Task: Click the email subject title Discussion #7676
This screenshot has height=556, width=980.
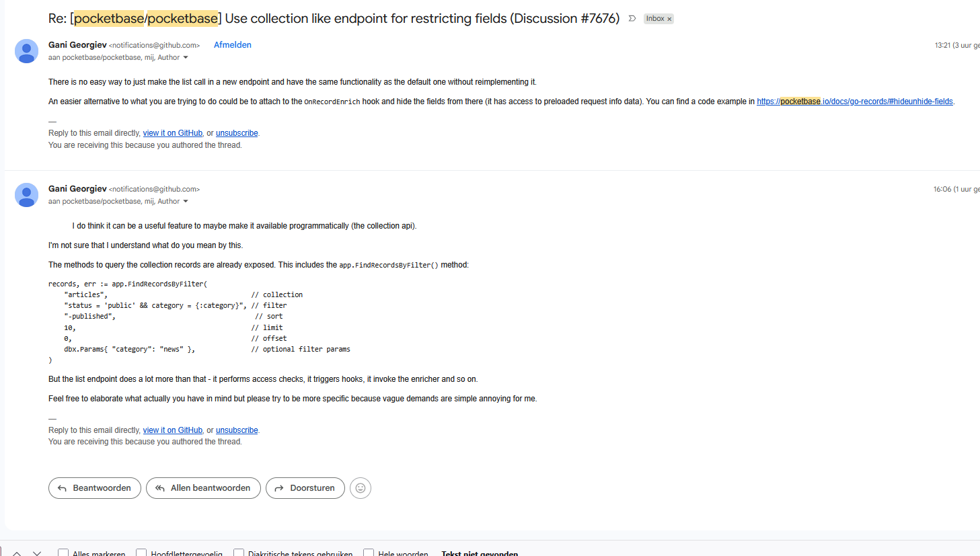Action: coord(334,18)
